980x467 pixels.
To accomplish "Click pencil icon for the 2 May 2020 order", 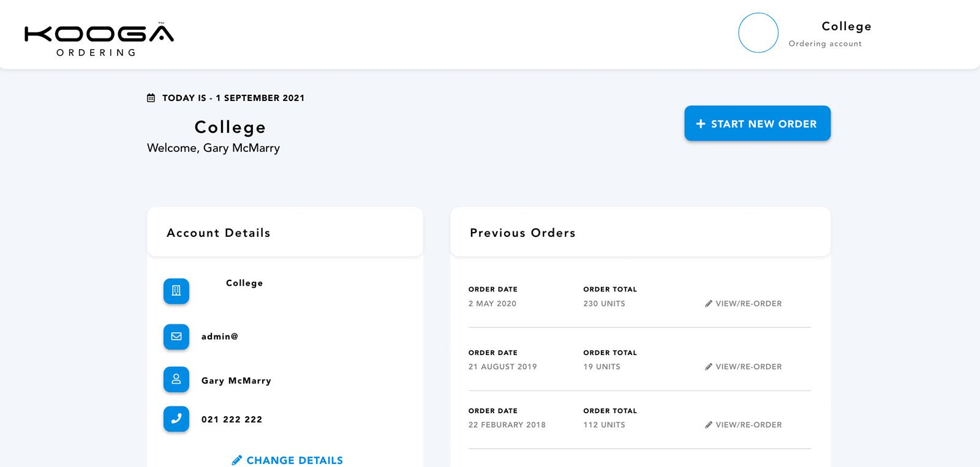I will click(709, 304).
